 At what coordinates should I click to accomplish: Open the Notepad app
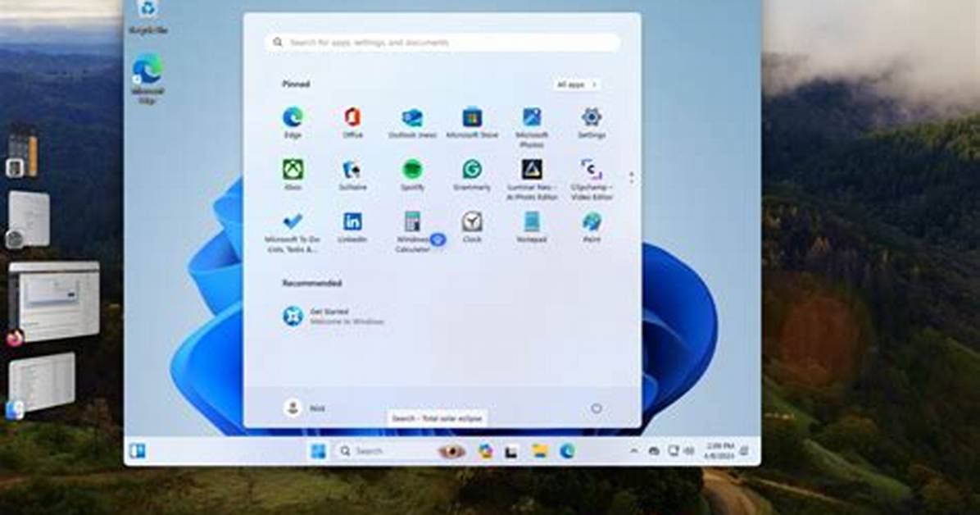point(532,227)
